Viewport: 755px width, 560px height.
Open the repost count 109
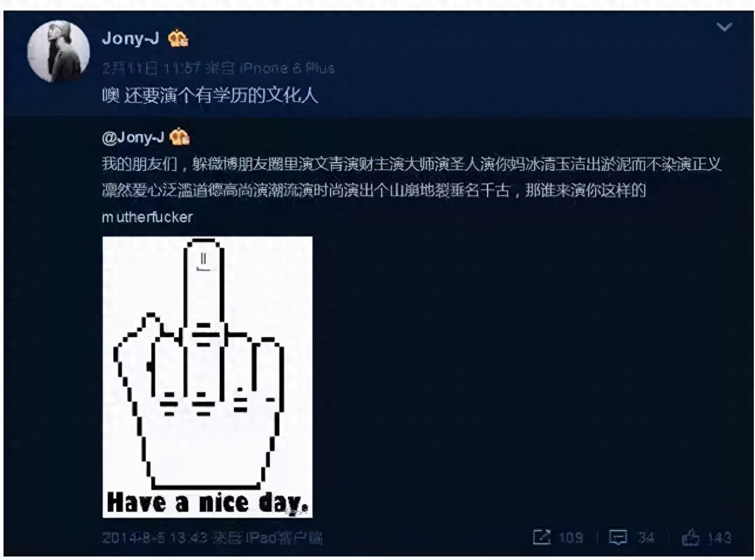click(x=570, y=538)
